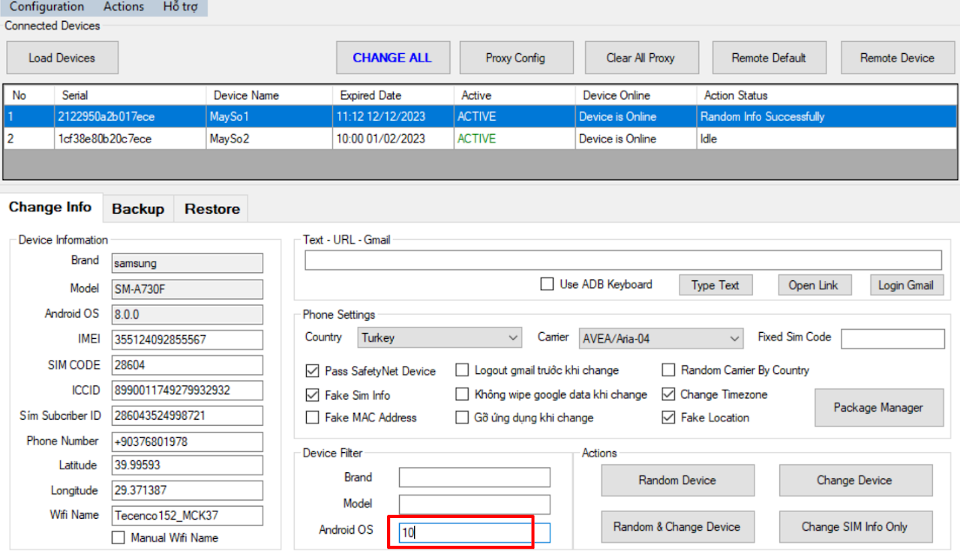Click the Load Devices button

(62, 58)
